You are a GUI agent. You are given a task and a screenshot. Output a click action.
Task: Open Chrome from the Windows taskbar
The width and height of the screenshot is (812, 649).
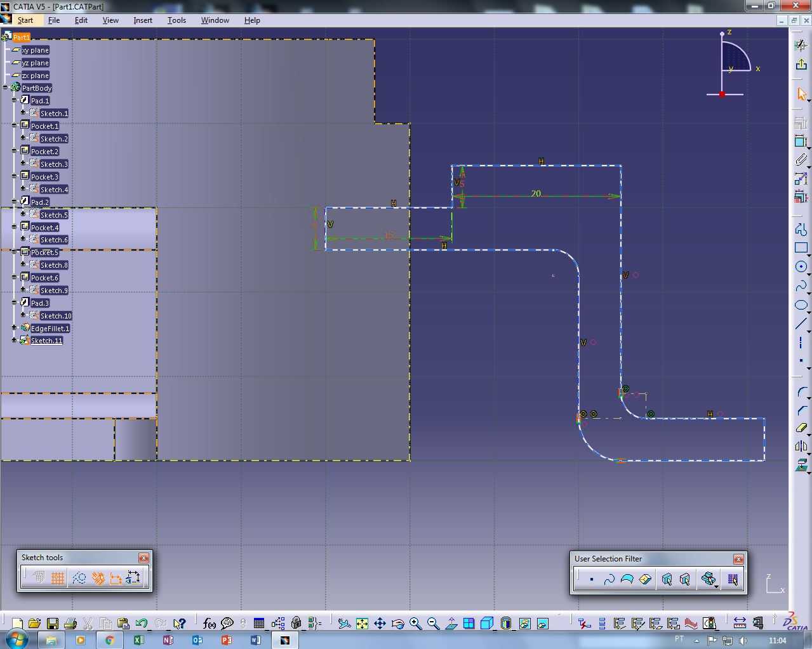[109, 640]
